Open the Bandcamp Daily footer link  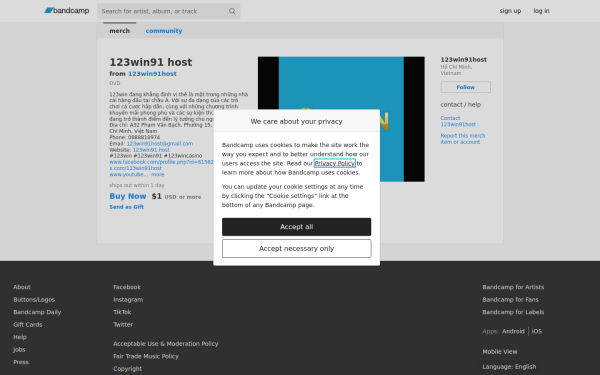point(37,312)
